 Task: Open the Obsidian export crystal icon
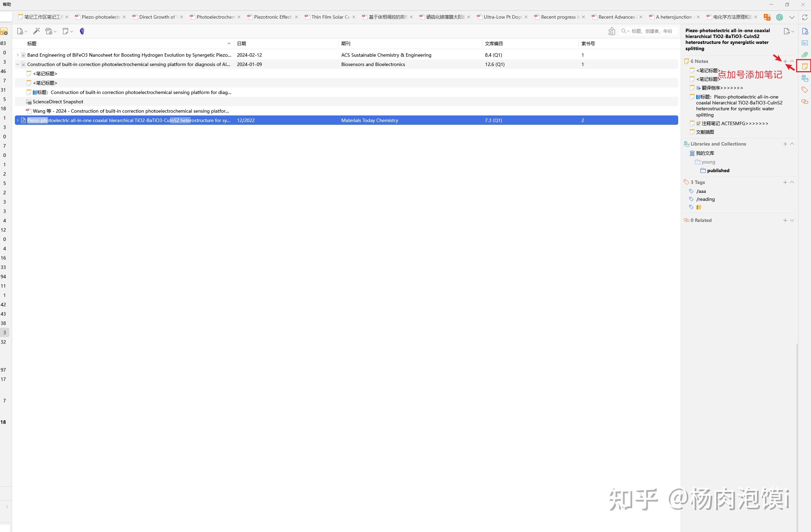[82, 31]
